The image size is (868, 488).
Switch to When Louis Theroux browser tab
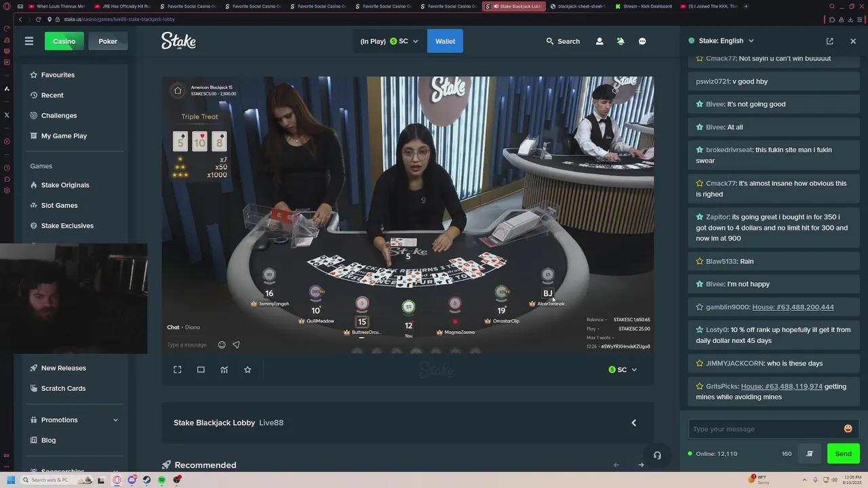(x=58, y=6)
